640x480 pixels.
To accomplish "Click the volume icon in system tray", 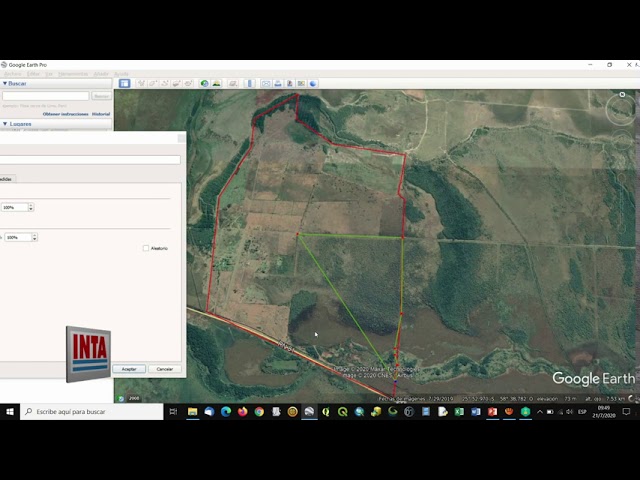I will point(570,412).
